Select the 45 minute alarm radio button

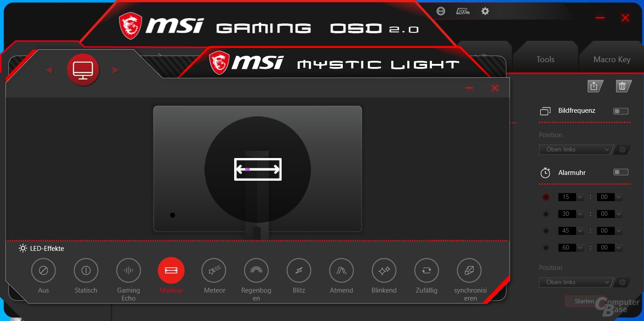point(546,231)
